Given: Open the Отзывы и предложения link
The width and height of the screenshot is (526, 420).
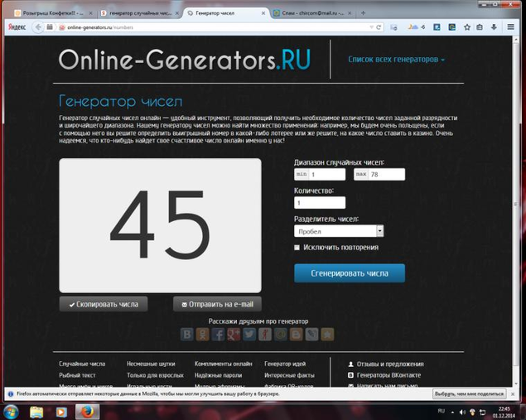Looking at the screenshot, I should pyautogui.click(x=386, y=364).
